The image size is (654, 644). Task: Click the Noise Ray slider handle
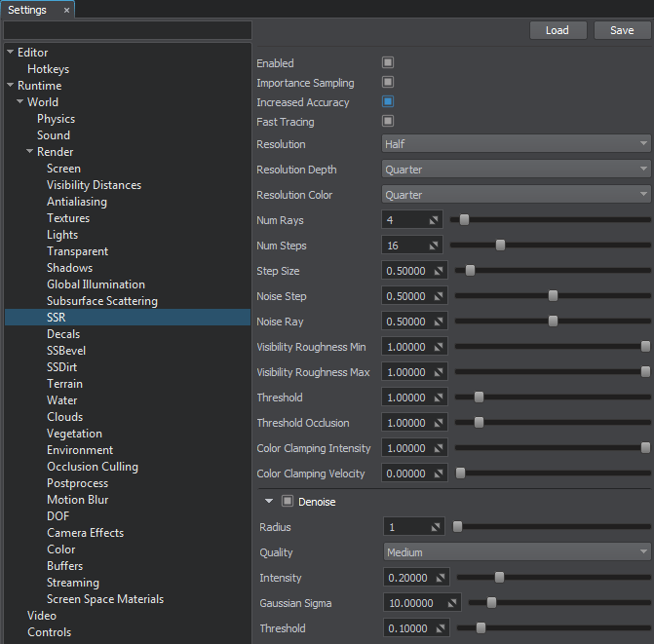point(553,322)
